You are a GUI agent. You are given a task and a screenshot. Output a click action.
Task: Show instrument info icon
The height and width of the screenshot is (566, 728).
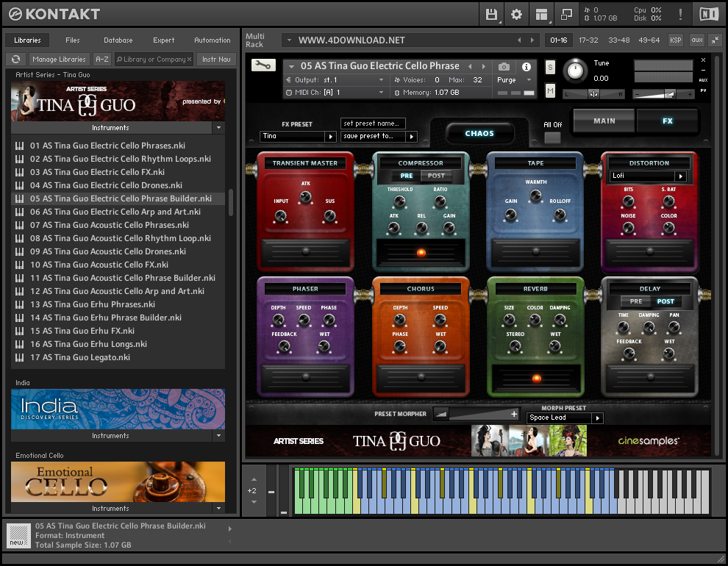click(526, 67)
